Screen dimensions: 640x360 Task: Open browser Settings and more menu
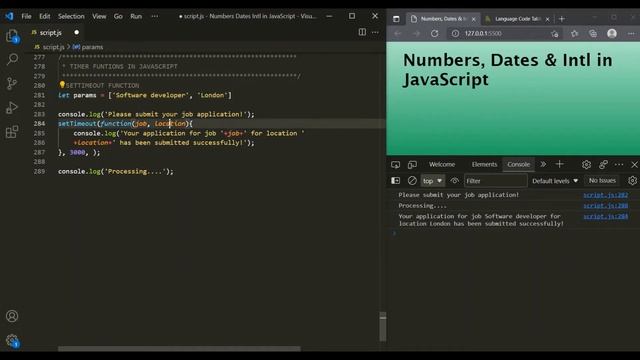pos(631,33)
